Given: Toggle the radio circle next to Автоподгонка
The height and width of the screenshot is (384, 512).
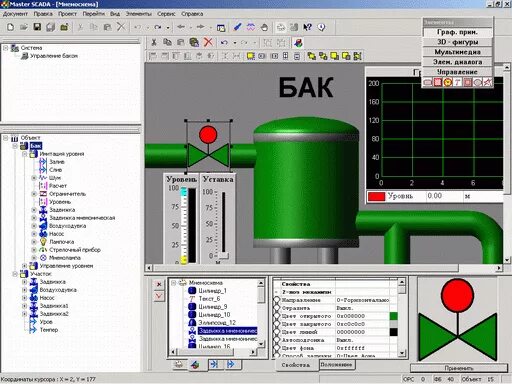Looking at the screenshot, I should click(277, 340).
